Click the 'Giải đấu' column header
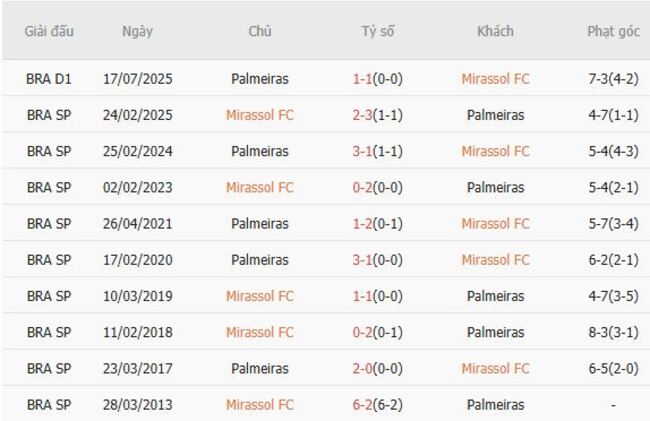 click(x=49, y=31)
